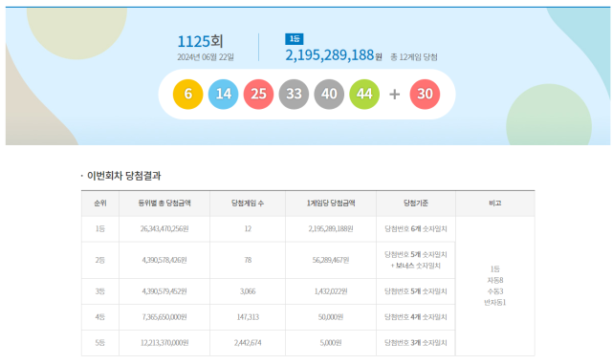
Task: Click per-game prize 1,432,022원
Action: click(x=331, y=291)
